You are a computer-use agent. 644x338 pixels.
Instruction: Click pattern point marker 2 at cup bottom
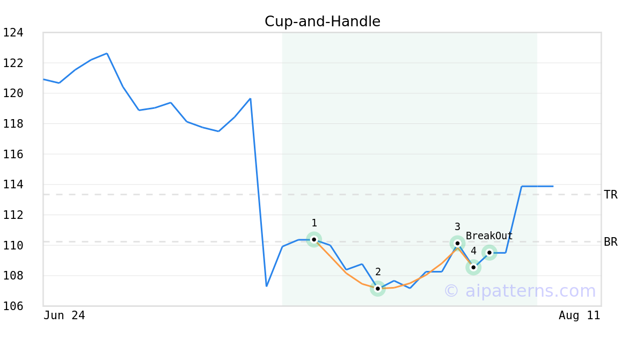point(378,289)
